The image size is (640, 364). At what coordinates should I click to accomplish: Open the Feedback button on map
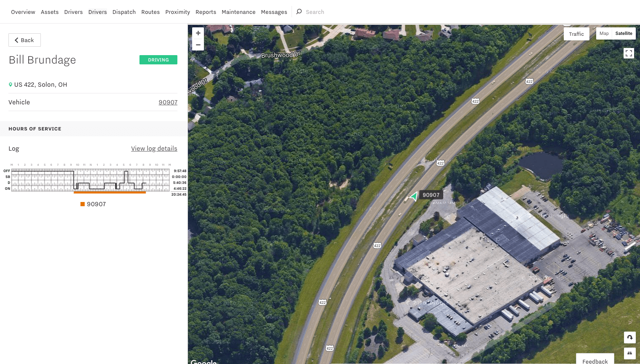pos(595,361)
